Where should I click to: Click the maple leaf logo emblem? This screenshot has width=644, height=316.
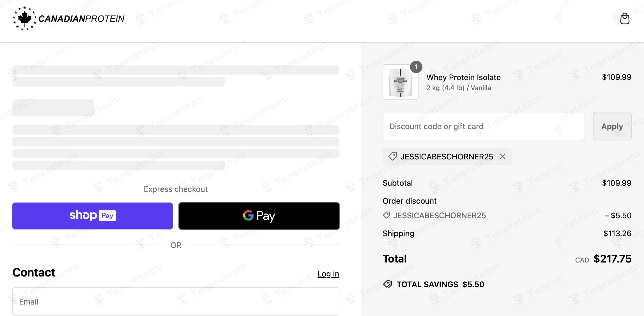tap(25, 18)
